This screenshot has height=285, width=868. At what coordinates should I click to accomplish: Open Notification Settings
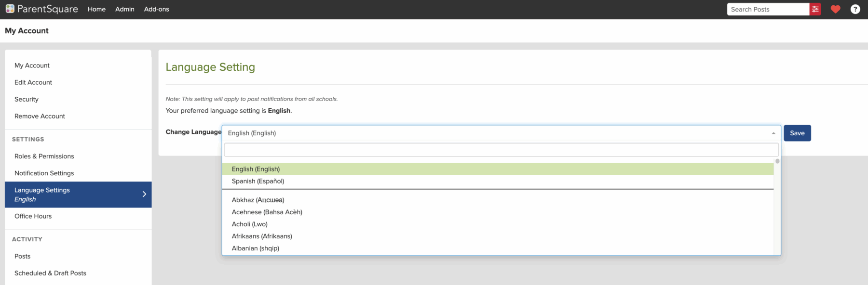[44, 173]
